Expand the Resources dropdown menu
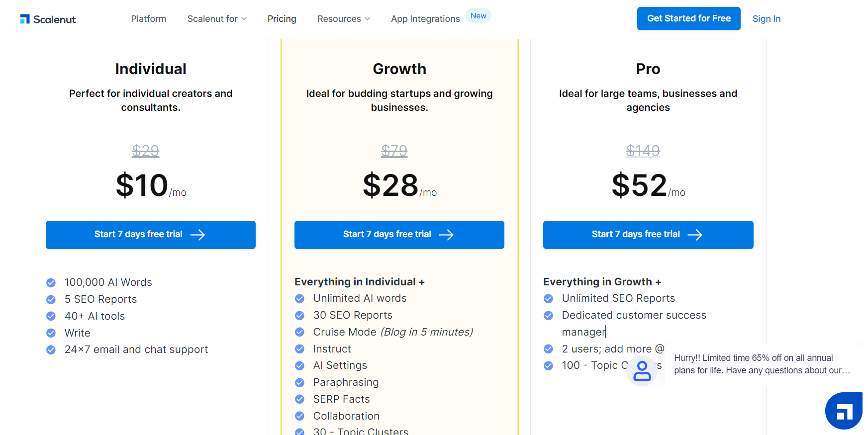Screen dimensions: 868x435 tap(344, 19)
